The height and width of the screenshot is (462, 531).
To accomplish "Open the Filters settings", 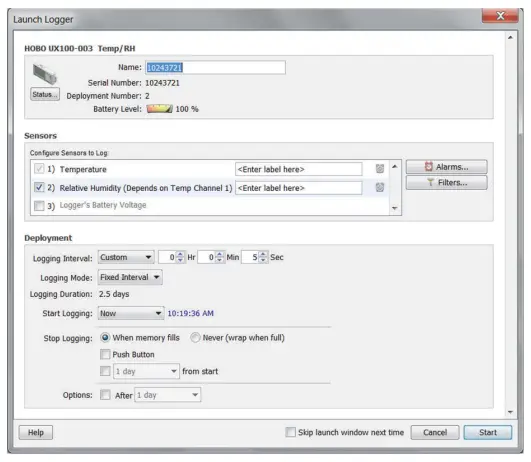I will pyautogui.click(x=447, y=183).
